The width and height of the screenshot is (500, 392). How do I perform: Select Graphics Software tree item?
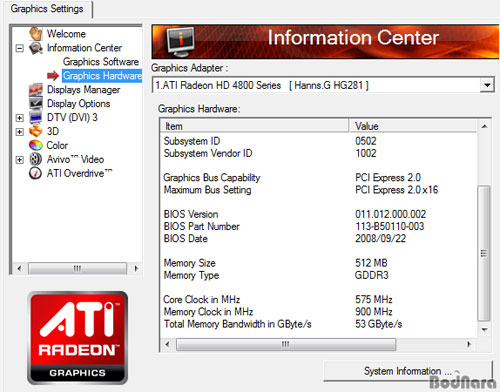point(101,62)
